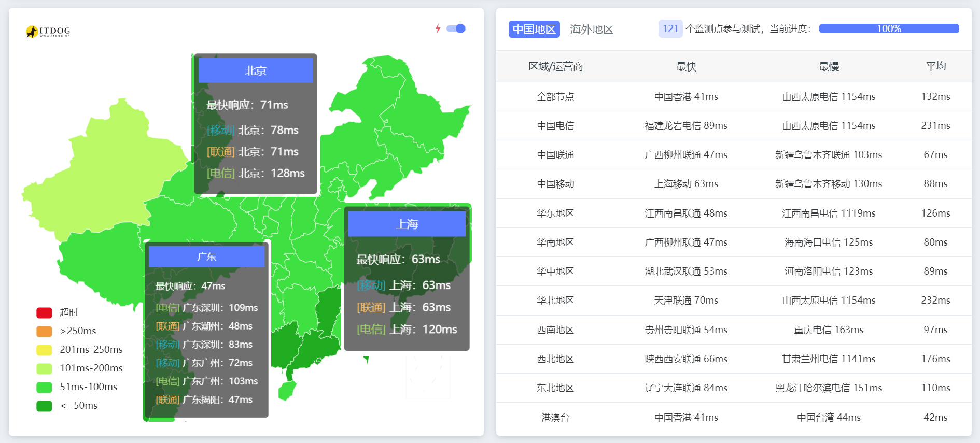Click the dark green <=50ms legend swatch
The height and width of the screenshot is (443, 980).
[44, 406]
